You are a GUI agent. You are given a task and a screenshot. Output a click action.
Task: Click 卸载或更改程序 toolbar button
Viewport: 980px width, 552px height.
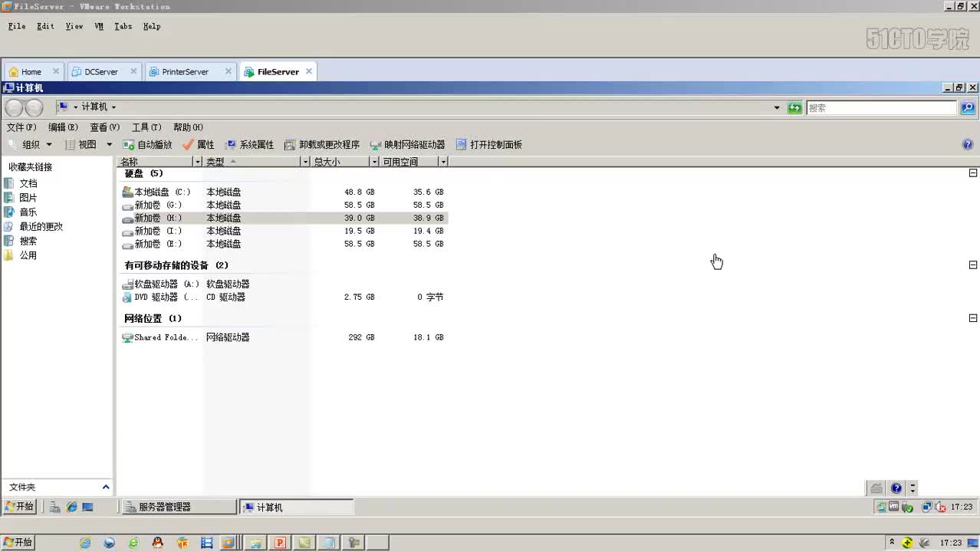[322, 145]
